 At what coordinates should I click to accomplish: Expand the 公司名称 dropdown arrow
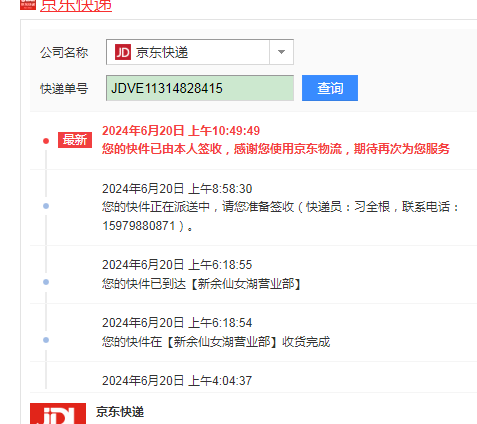tap(281, 52)
